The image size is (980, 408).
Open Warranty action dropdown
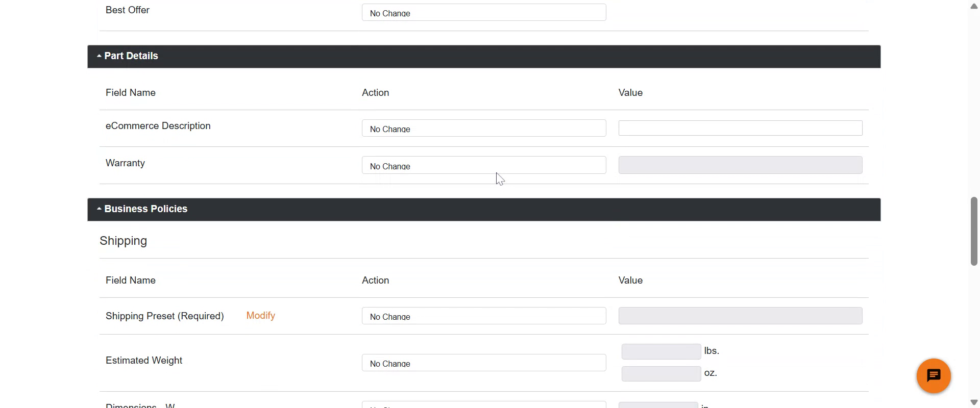pyautogui.click(x=484, y=165)
